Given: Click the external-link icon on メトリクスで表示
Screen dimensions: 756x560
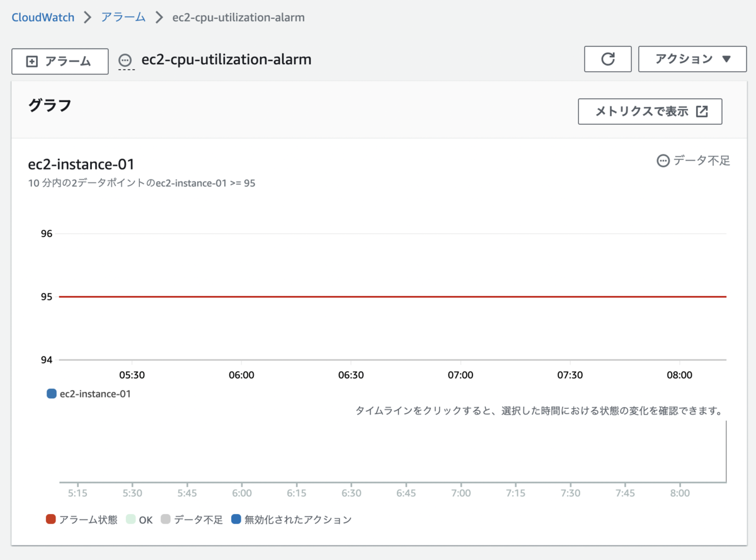Looking at the screenshot, I should (702, 111).
